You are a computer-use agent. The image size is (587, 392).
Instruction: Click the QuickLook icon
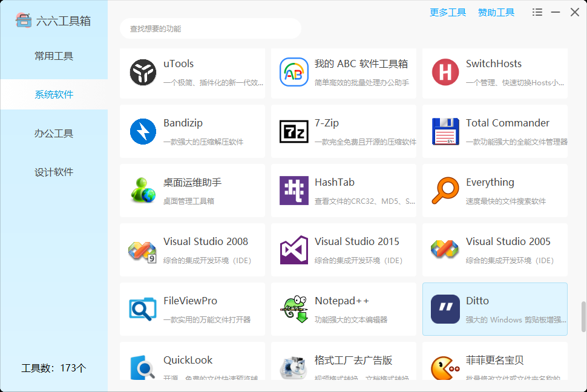coord(143,367)
